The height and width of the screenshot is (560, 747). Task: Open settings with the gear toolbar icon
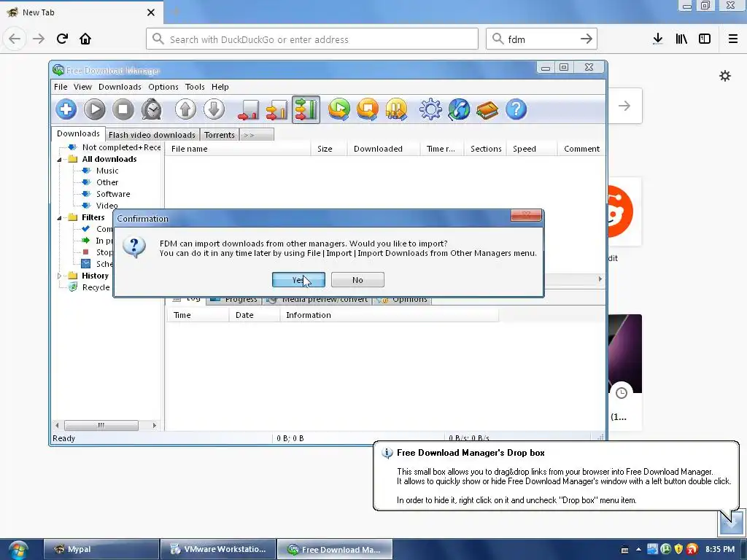pos(430,109)
